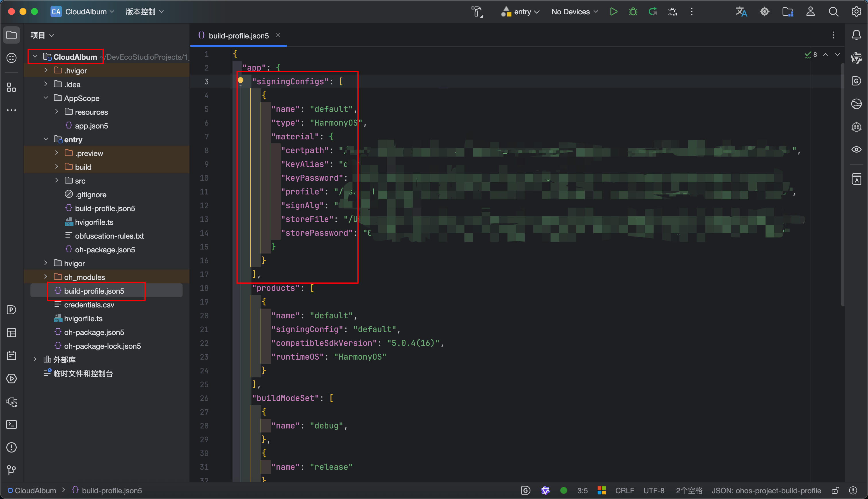Viewport: 868px width, 499px height.
Task: Open the Structure tool window icon
Action: (x=11, y=87)
